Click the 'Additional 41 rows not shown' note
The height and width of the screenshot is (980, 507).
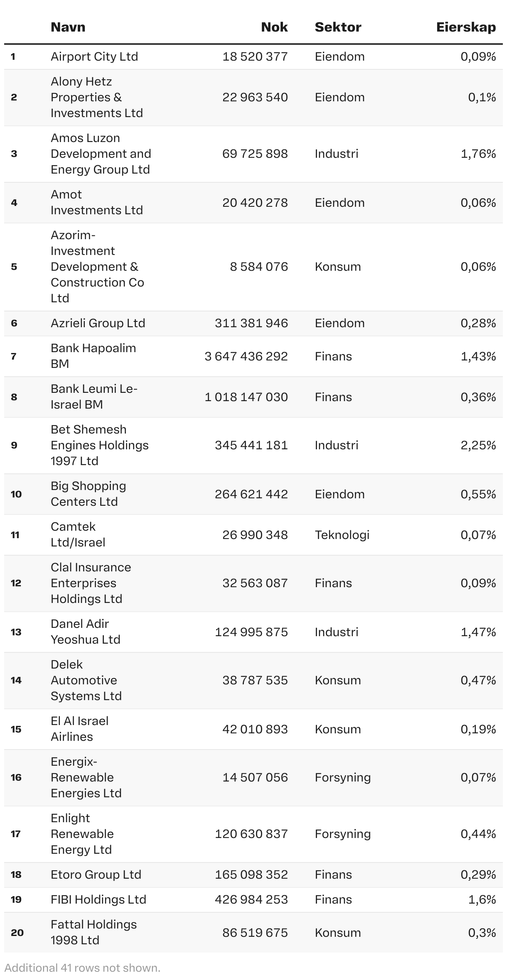[x=82, y=968]
